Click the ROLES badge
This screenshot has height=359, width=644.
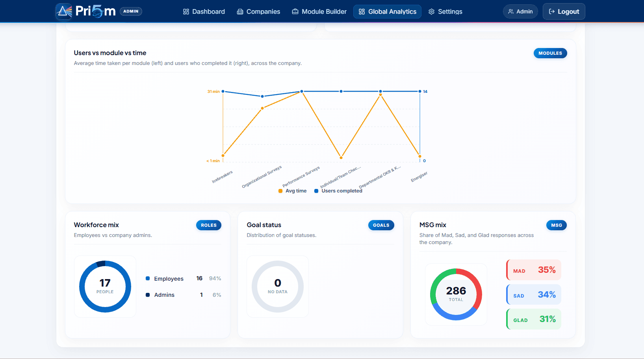point(209,225)
